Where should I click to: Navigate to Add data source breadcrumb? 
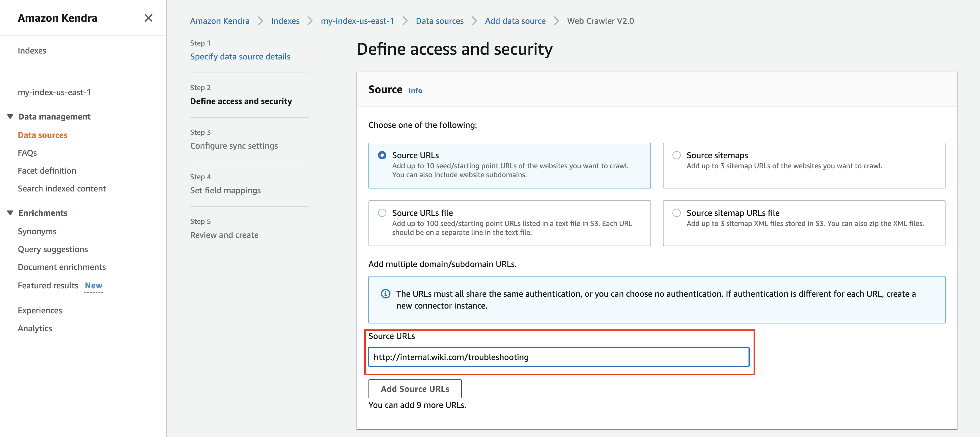coord(515,21)
